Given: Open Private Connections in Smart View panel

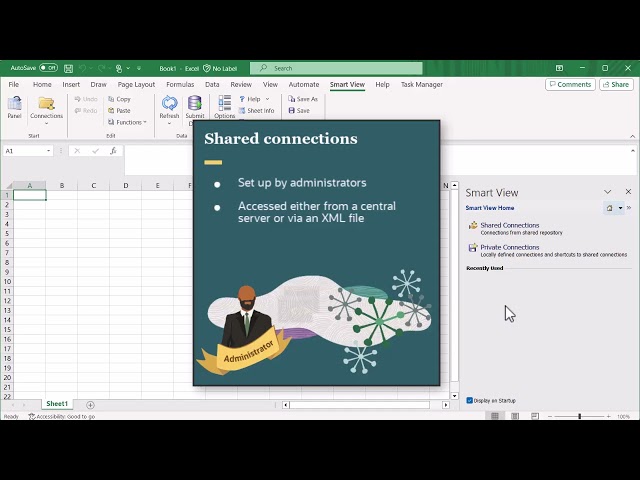Looking at the screenshot, I should coord(509,247).
